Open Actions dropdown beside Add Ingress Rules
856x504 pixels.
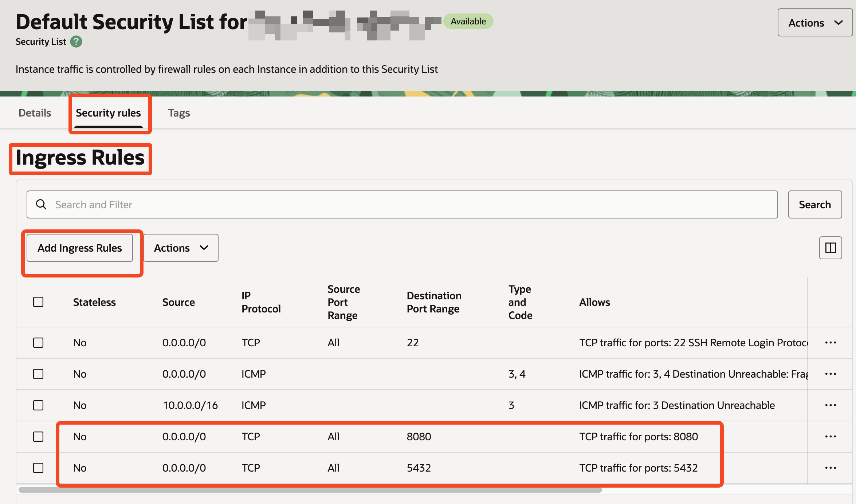coord(181,248)
